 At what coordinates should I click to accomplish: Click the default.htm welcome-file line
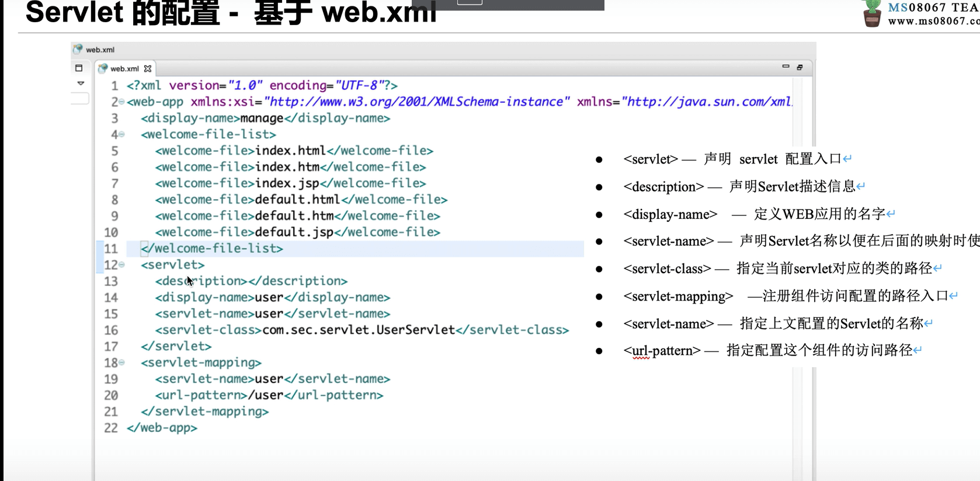pyautogui.click(x=297, y=216)
